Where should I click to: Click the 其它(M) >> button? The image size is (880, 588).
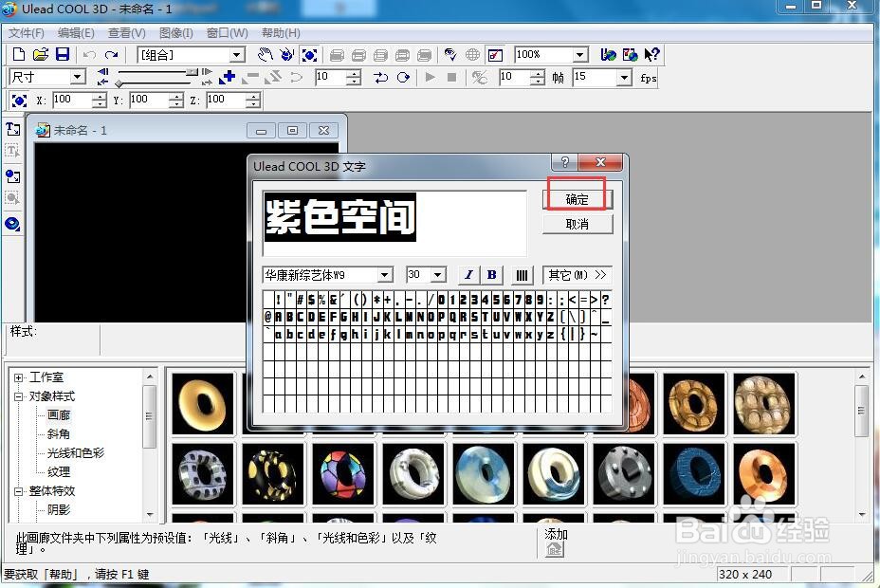tap(577, 275)
